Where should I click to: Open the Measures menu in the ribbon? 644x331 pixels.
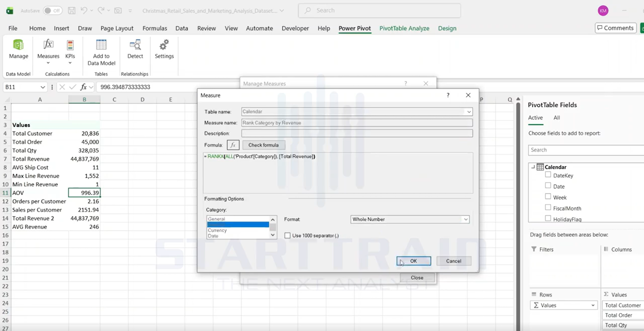(x=48, y=52)
